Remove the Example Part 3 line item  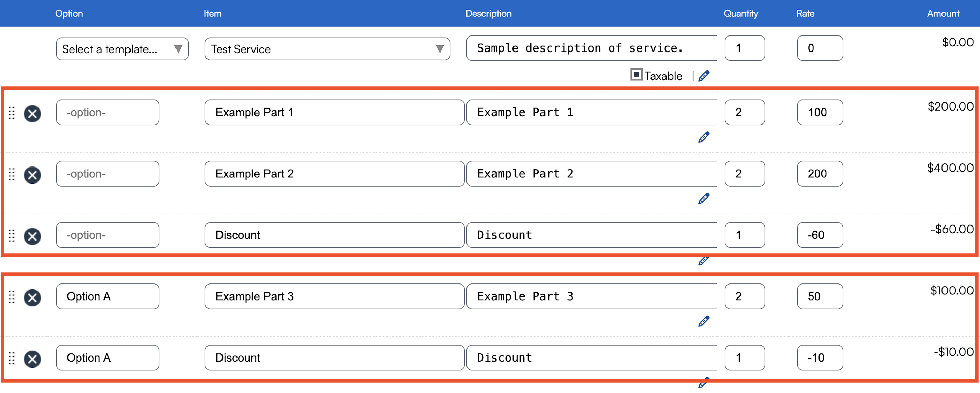coord(32,298)
